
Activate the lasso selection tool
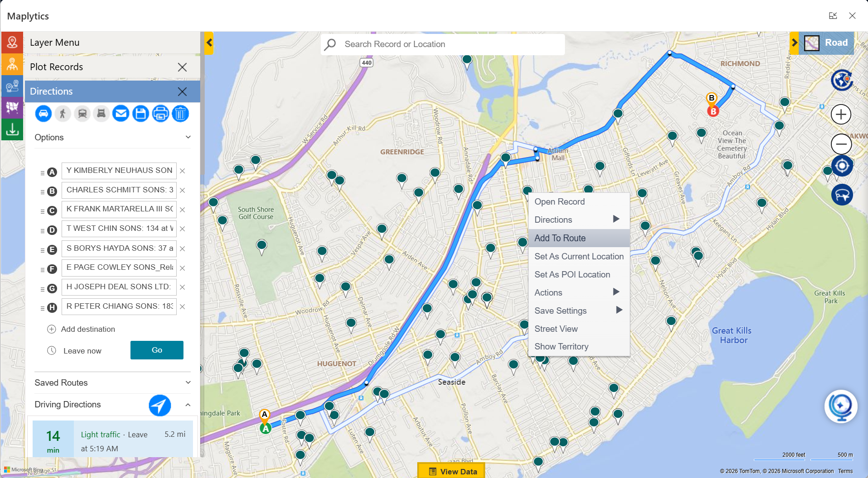[x=842, y=195]
